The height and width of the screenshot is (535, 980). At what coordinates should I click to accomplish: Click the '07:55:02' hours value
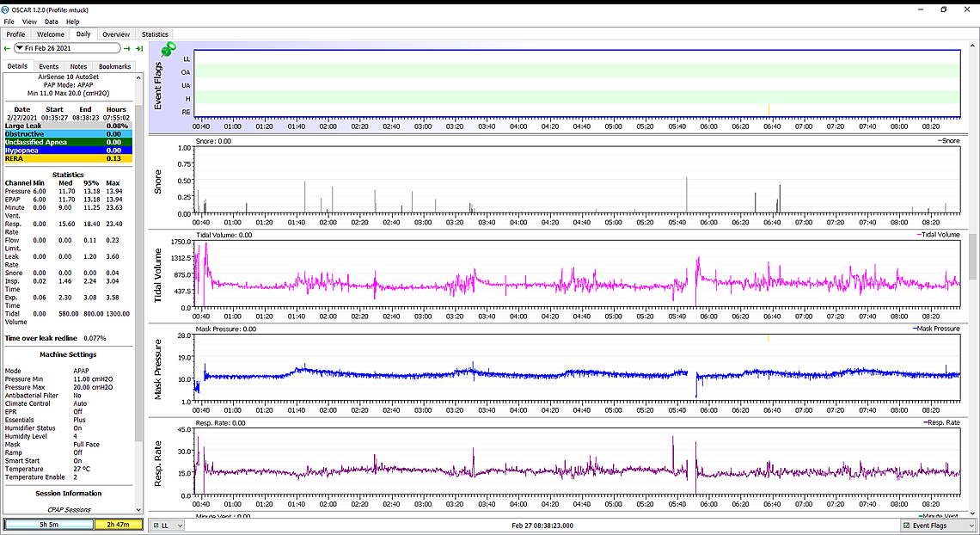tap(116, 118)
